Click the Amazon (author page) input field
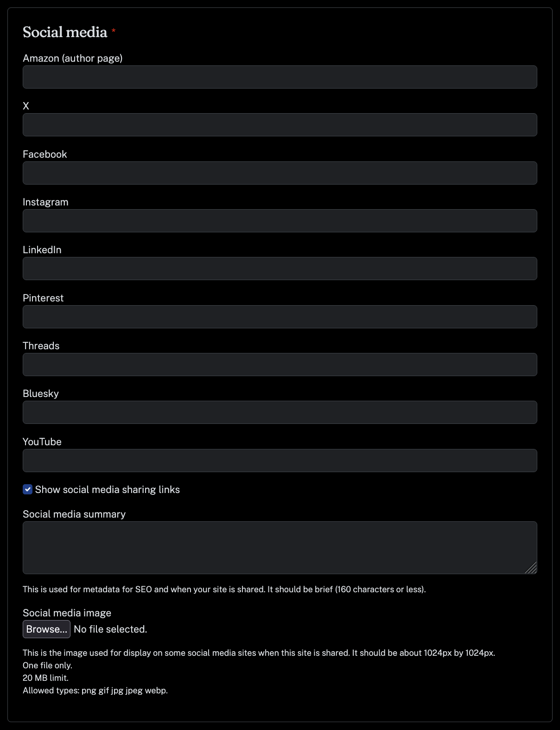Image resolution: width=560 pixels, height=730 pixels. coord(280,77)
